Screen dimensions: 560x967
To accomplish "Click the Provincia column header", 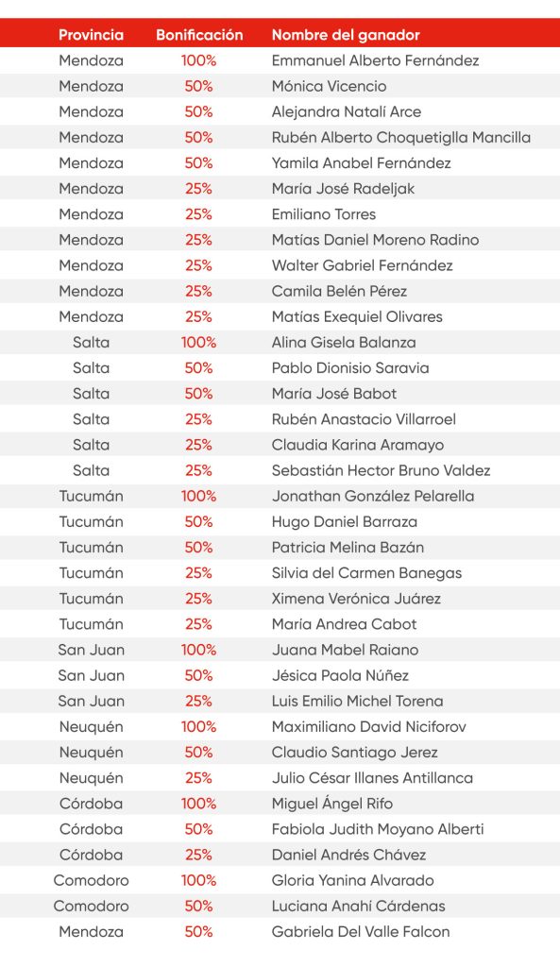I will tap(92, 35).
